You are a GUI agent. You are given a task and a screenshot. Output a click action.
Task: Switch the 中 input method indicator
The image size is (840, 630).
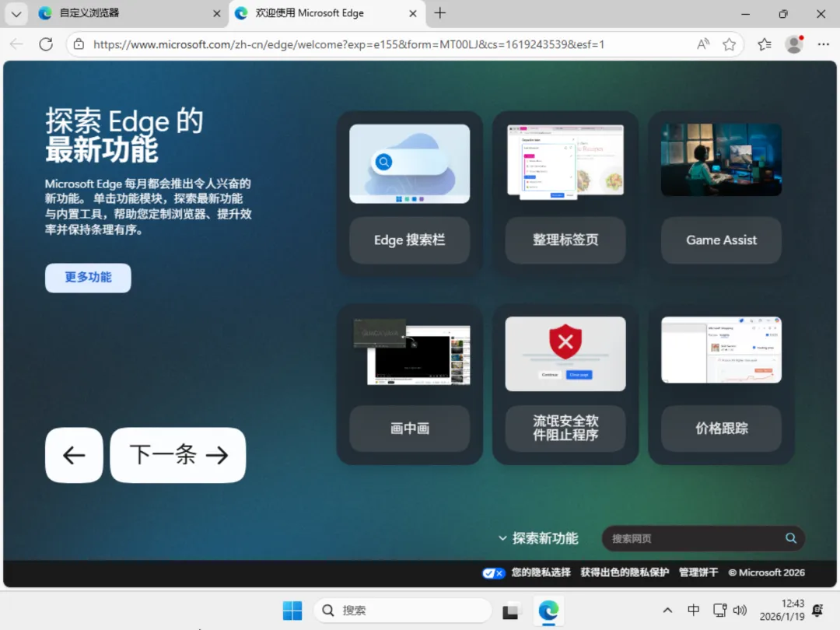tap(693, 611)
